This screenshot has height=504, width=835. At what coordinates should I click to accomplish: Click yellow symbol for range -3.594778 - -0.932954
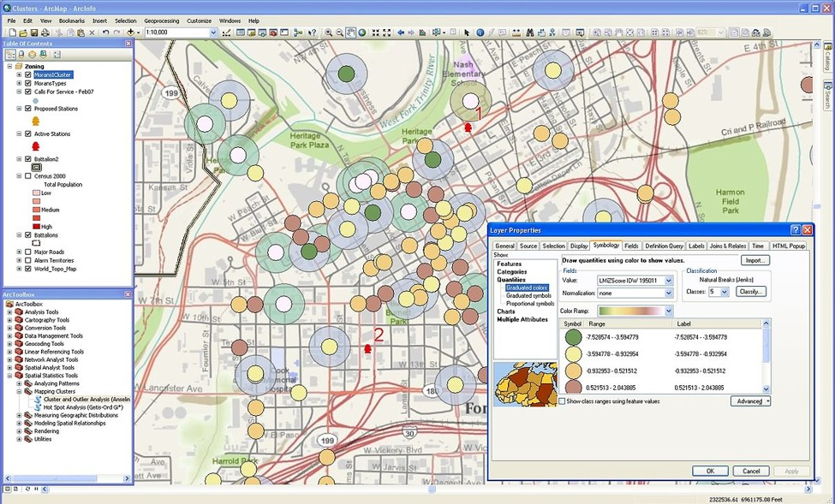pos(573,354)
